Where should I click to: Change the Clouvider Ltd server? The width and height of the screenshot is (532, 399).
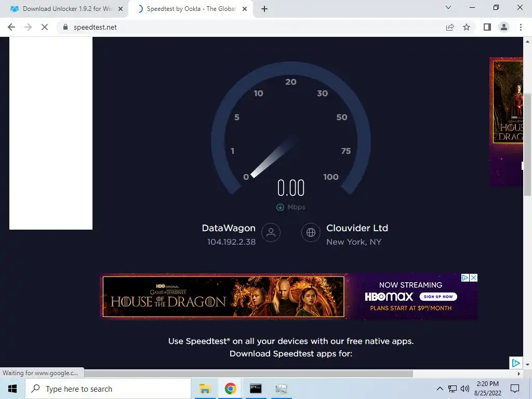[x=357, y=228]
